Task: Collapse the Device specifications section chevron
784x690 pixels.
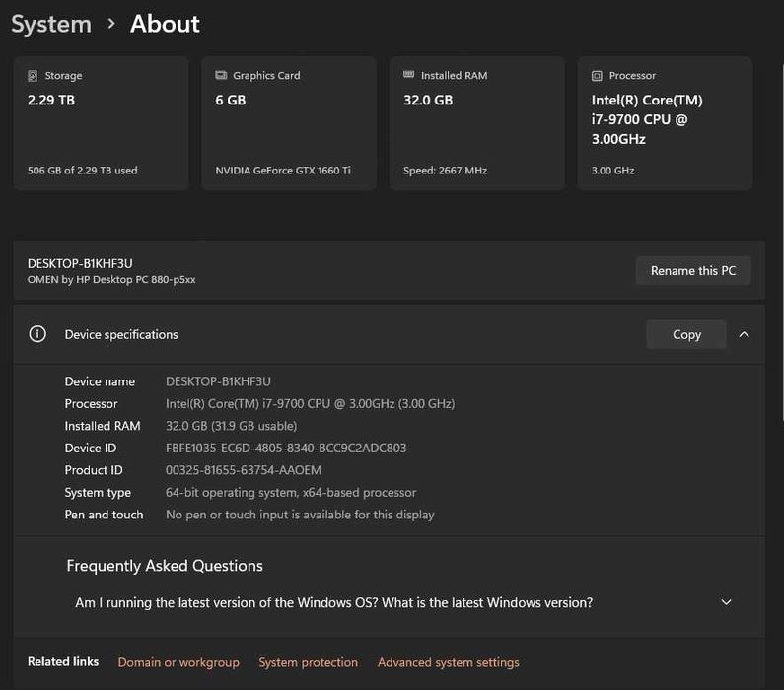Action: coord(744,334)
